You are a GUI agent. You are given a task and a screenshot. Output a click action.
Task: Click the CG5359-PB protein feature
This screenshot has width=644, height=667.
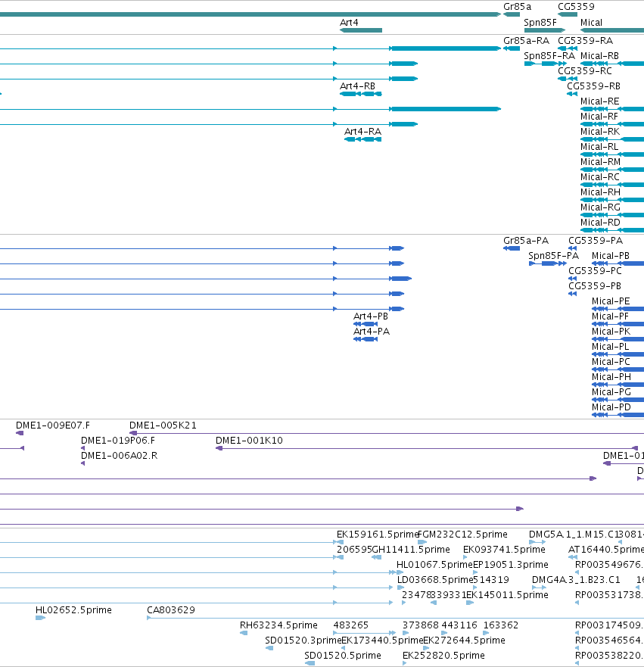coord(573,294)
